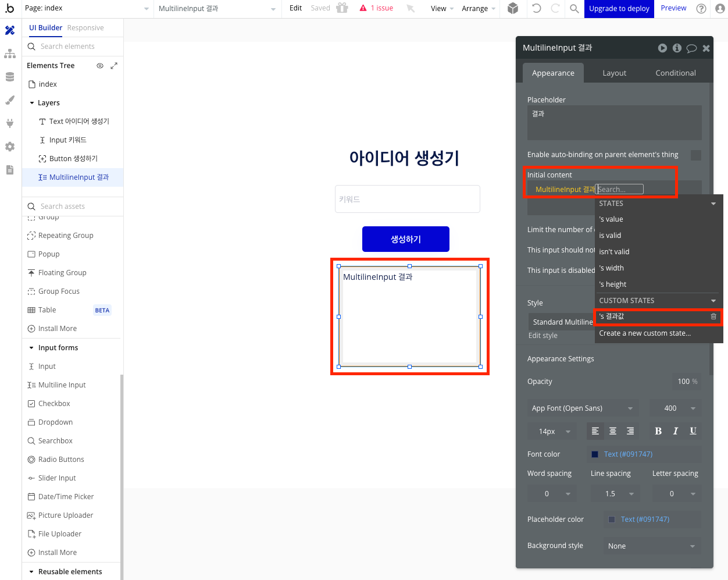This screenshot has width=728, height=580.
Task: Click the Font color swatch
Action: (595, 454)
